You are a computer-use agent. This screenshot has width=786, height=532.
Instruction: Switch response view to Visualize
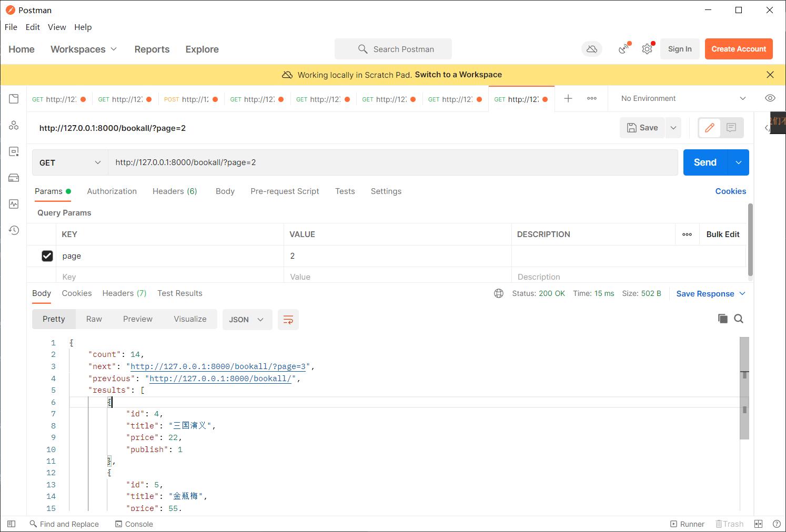[190, 319]
